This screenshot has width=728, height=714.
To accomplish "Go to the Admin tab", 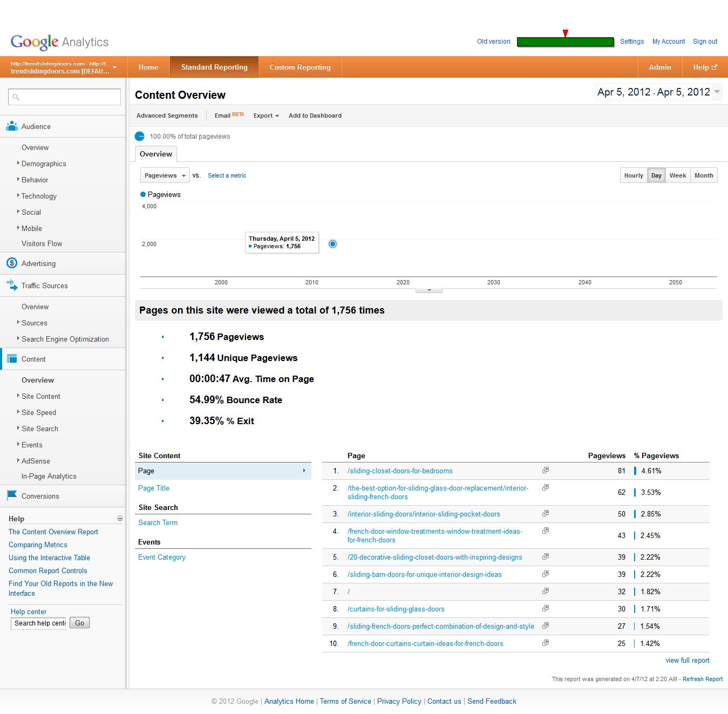I will click(660, 67).
